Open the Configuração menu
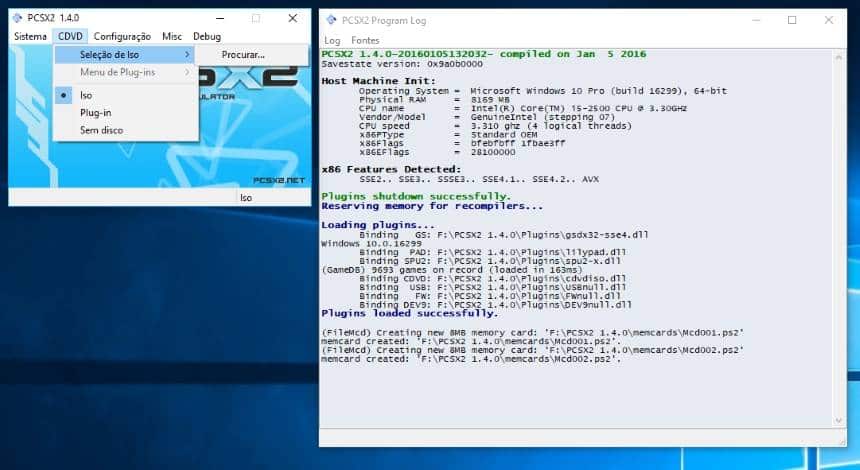Image resolution: width=860 pixels, height=470 pixels. click(122, 36)
